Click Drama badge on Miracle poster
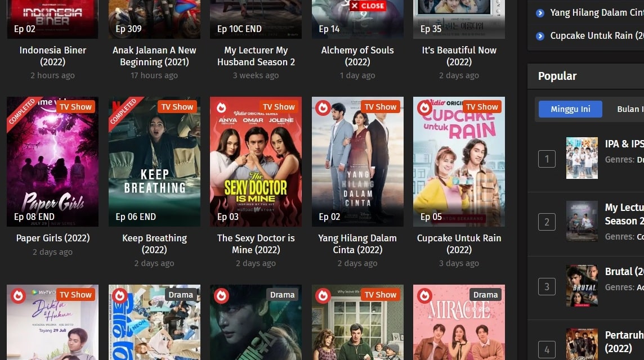644x360 pixels. pos(485,295)
